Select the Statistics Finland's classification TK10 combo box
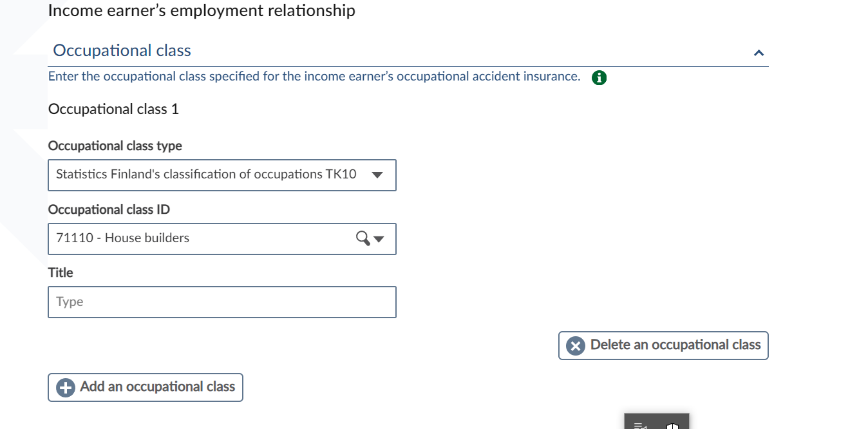868x429 pixels. pos(206,175)
